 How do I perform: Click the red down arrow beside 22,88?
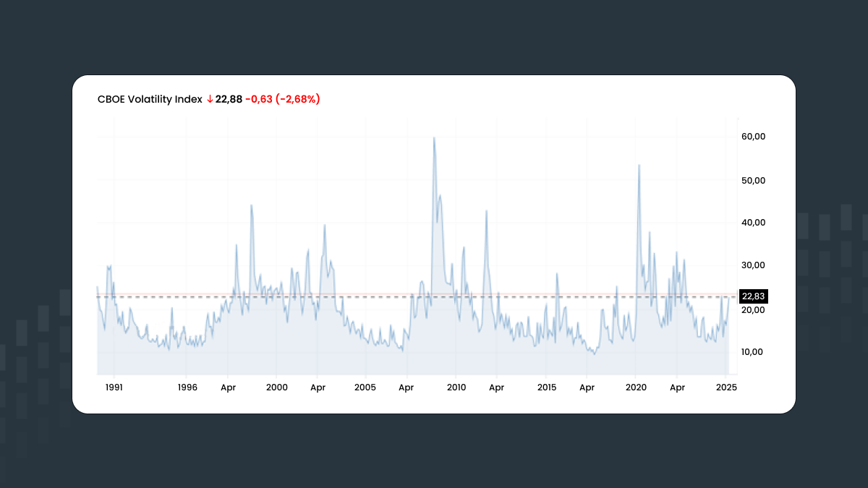pos(210,99)
